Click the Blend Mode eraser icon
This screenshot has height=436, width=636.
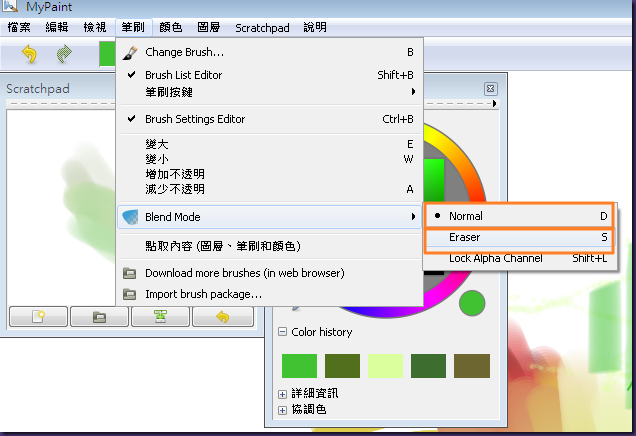pos(130,217)
